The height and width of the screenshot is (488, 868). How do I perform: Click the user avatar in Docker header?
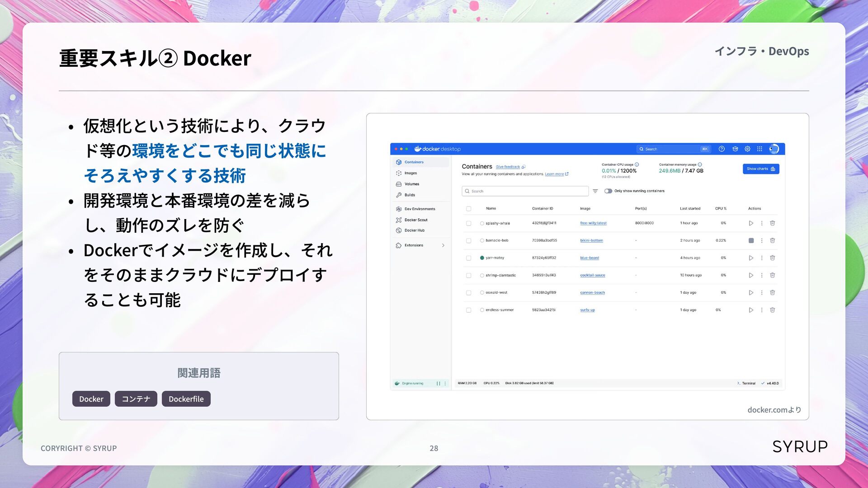[x=774, y=149]
